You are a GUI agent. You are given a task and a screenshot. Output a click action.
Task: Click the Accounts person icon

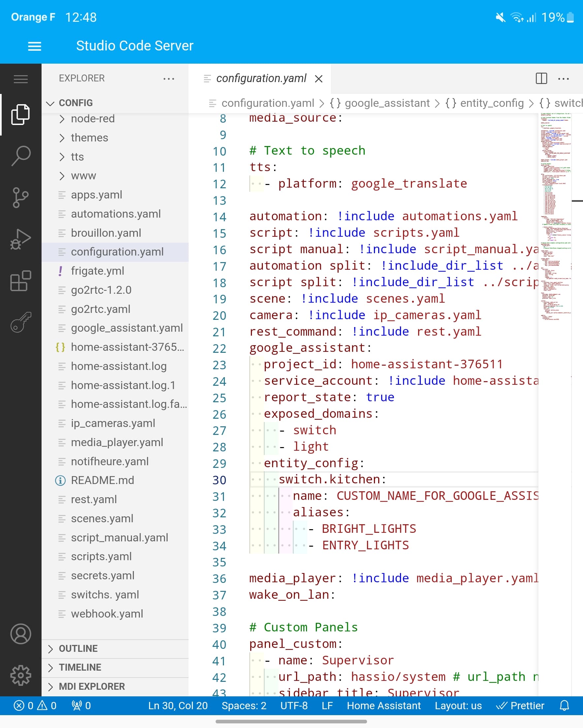(x=20, y=634)
